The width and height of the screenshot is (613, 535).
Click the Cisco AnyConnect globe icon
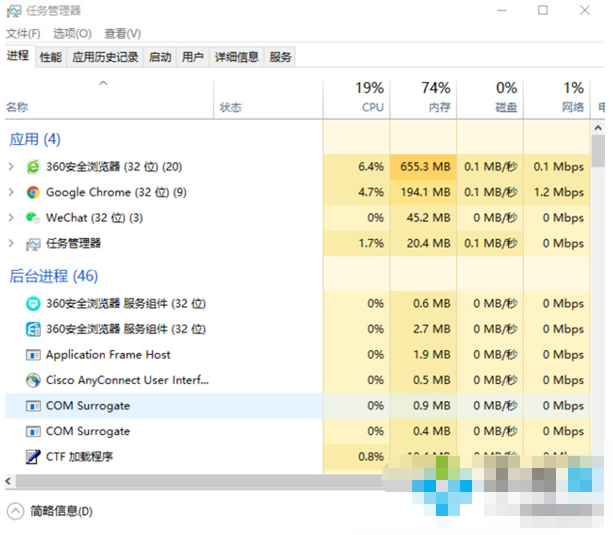(33, 381)
